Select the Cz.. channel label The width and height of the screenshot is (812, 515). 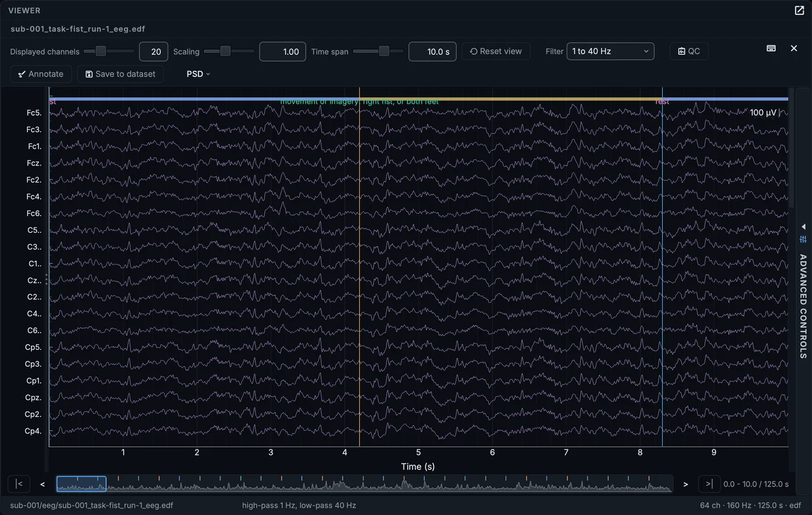tap(34, 280)
